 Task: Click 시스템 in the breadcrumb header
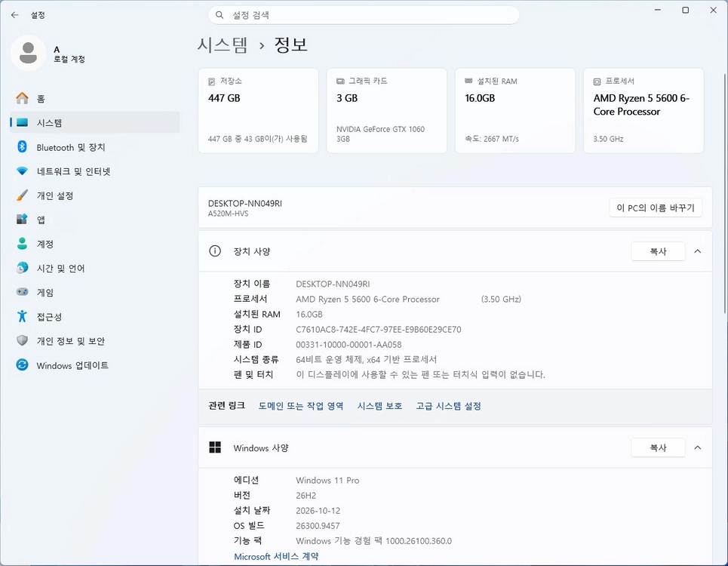[x=223, y=45]
